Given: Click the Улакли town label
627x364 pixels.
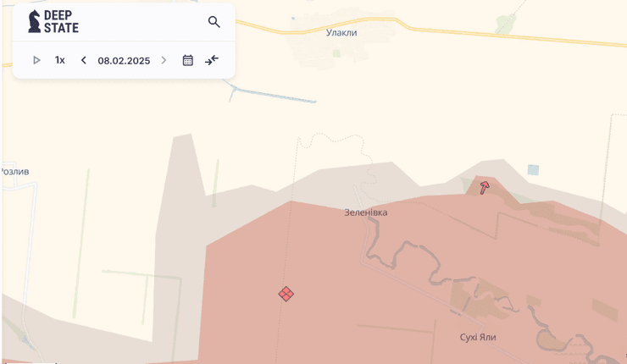Looking at the screenshot, I should coord(341,32).
